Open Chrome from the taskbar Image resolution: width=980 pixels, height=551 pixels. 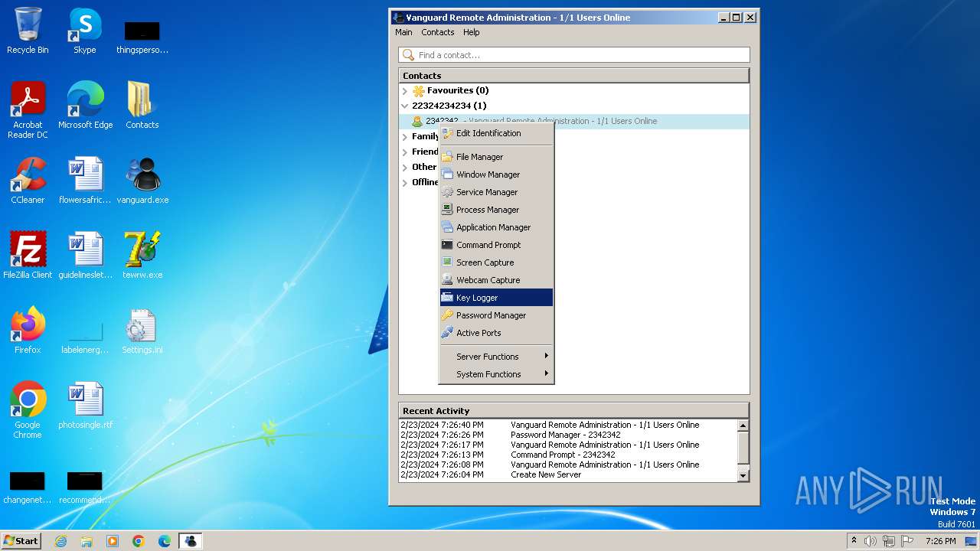139,541
